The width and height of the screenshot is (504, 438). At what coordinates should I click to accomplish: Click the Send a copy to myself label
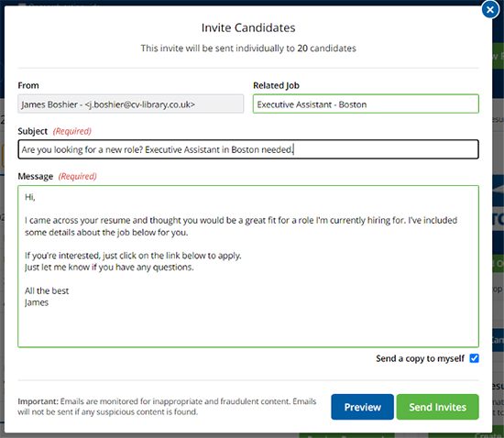click(420, 358)
